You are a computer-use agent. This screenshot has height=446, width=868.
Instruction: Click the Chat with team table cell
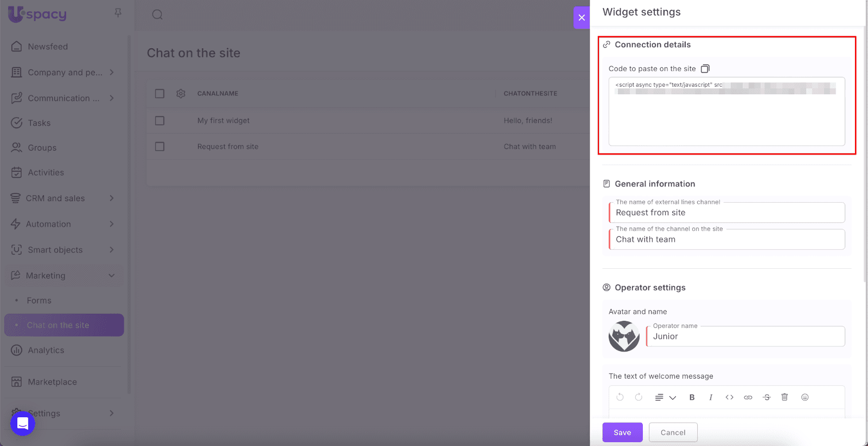click(529, 146)
